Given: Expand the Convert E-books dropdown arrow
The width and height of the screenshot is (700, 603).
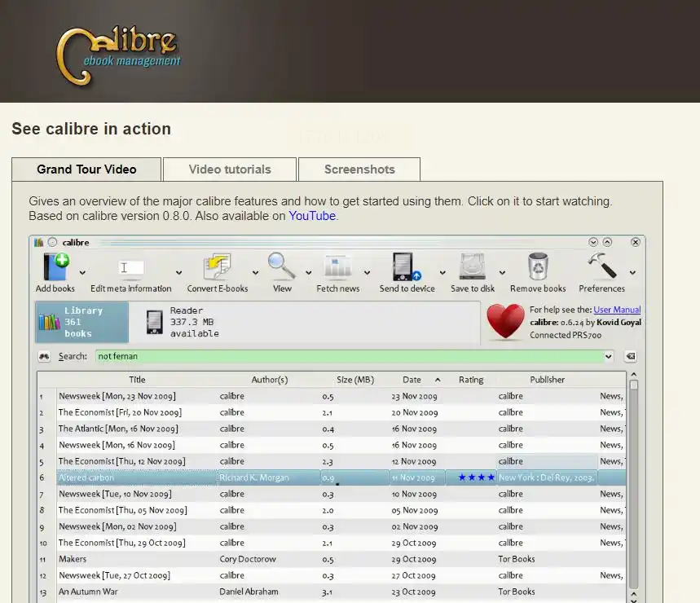Looking at the screenshot, I should coord(255,272).
